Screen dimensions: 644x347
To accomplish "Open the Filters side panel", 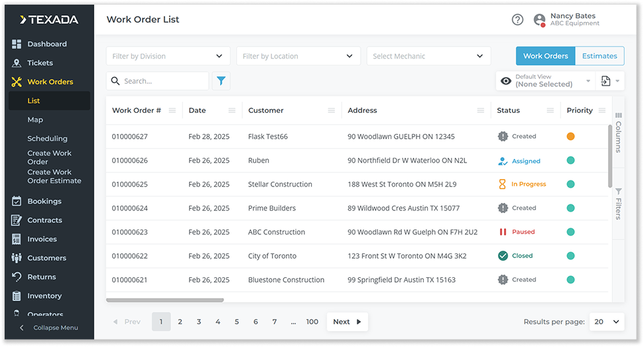I will (617, 204).
